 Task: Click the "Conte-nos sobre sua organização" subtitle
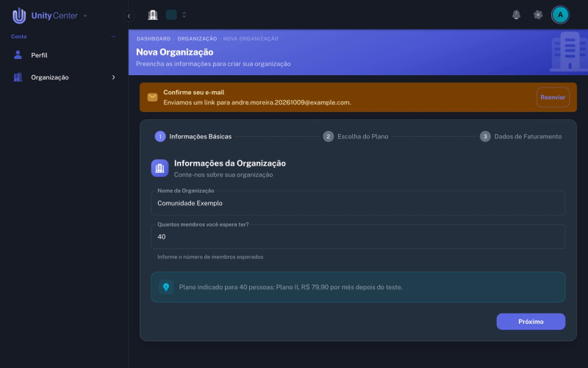(223, 174)
